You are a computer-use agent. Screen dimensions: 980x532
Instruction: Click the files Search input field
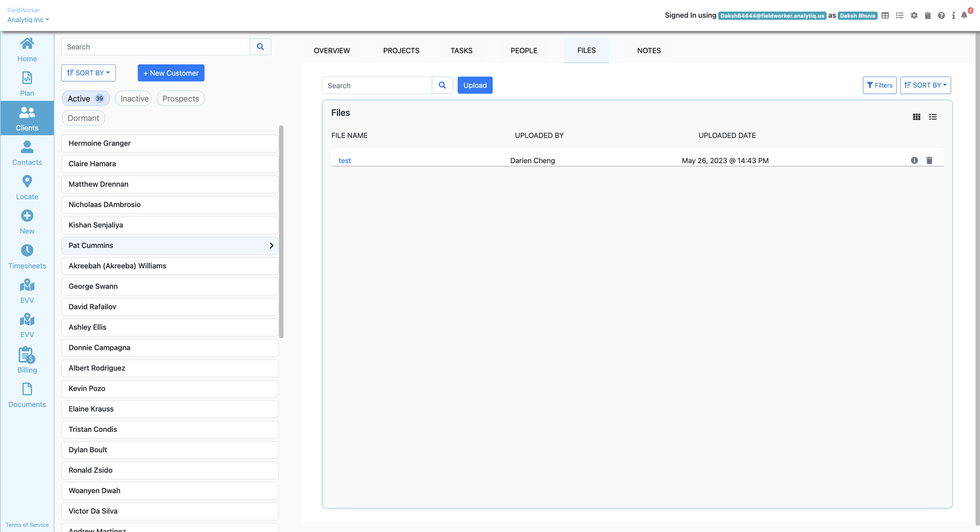376,86
